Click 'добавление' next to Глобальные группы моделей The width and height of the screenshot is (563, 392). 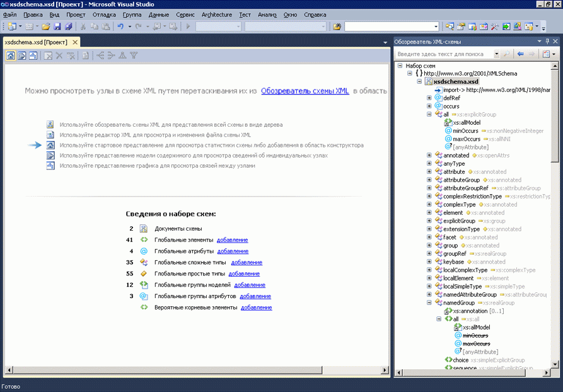250,285
